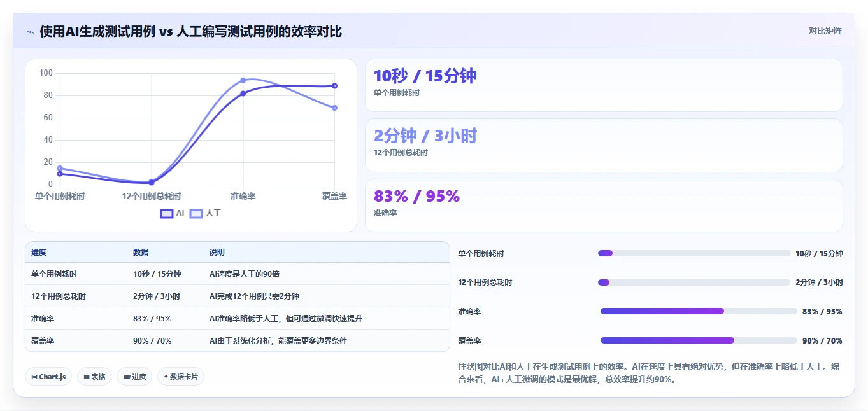Click the progress value 90% / 70%
The image size is (868, 411).
point(822,341)
